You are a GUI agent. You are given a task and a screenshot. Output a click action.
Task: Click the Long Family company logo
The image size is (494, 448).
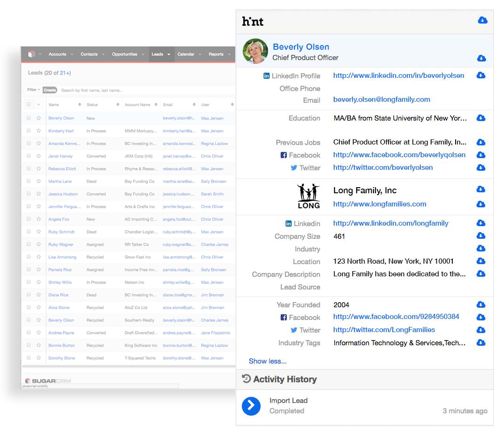(x=308, y=196)
